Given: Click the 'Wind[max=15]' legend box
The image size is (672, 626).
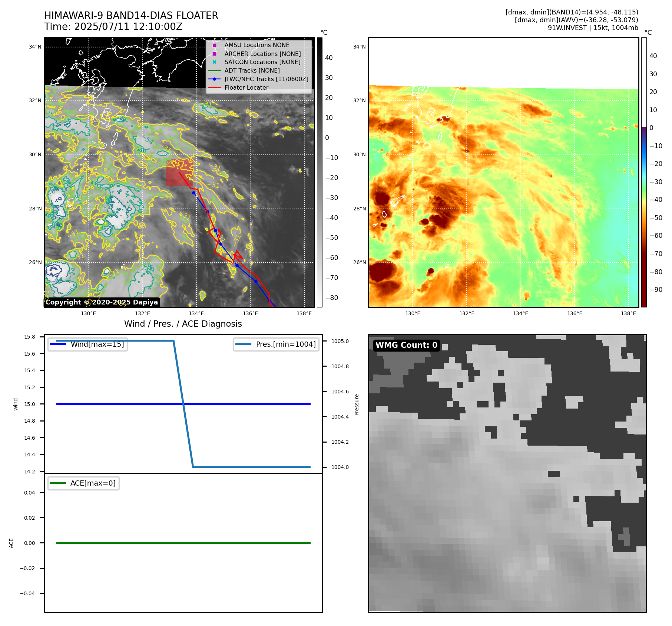Looking at the screenshot, I should tap(88, 344).
